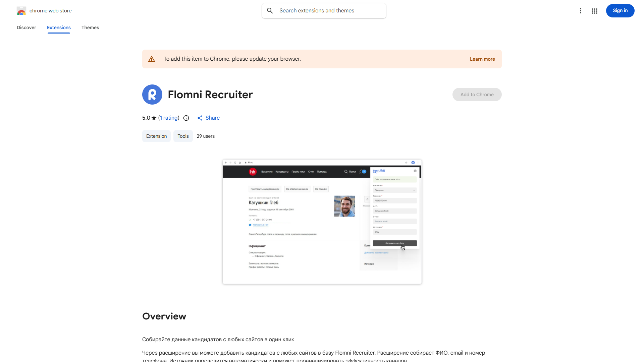This screenshot has height=362, width=644.
Task: Open the extension screenshot preview
Action: point(322,222)
